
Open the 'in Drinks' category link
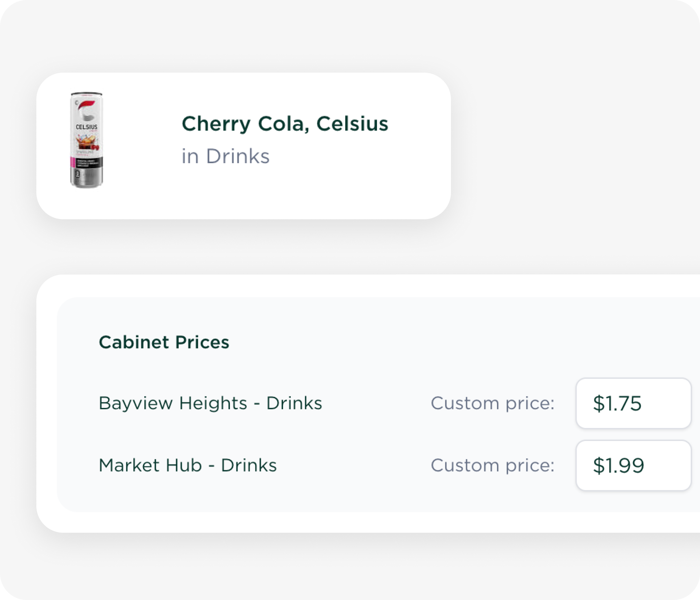point(225,156)
